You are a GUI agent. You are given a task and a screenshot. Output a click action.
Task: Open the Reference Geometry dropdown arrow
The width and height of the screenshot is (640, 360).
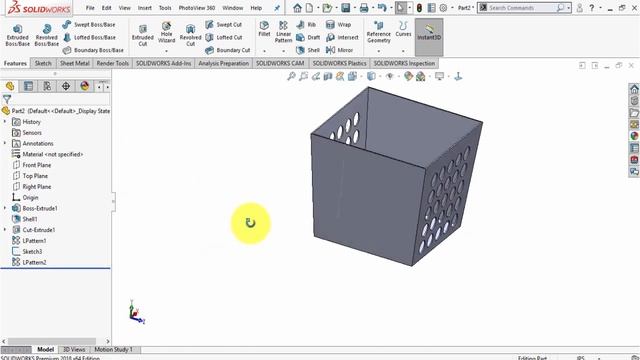point(378,51)
